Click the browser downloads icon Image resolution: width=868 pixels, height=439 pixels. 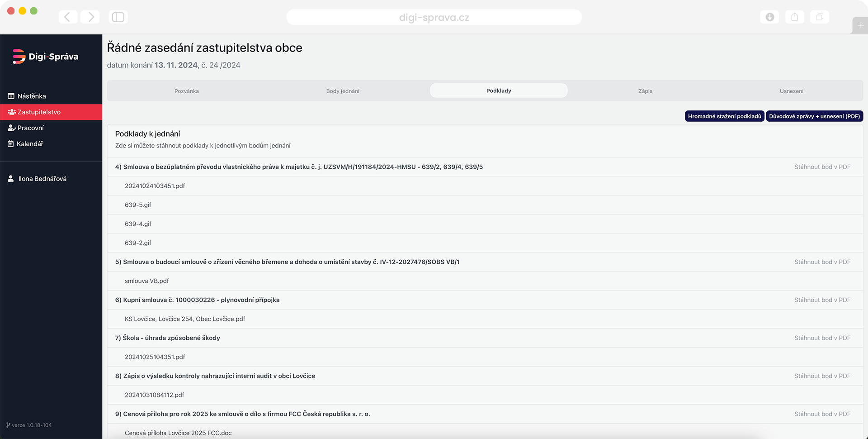pos(769,17)
